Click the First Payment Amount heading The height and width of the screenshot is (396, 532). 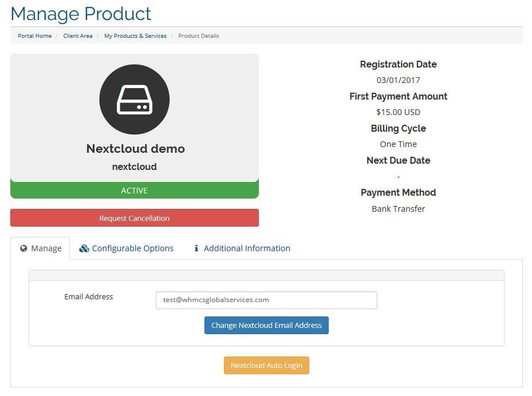click(399, 97)
